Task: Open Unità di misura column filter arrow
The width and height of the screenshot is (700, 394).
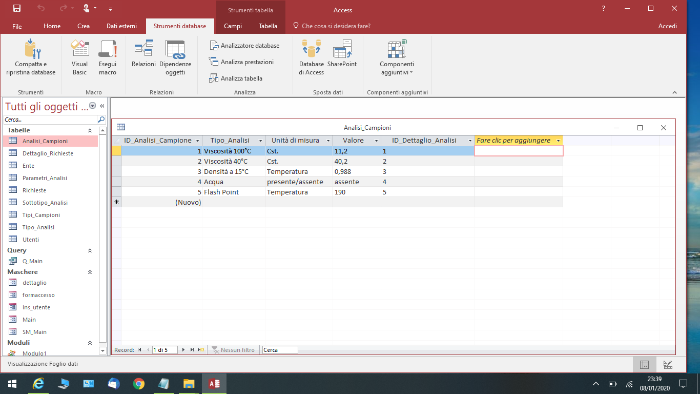Action: (x=328, y=141)
